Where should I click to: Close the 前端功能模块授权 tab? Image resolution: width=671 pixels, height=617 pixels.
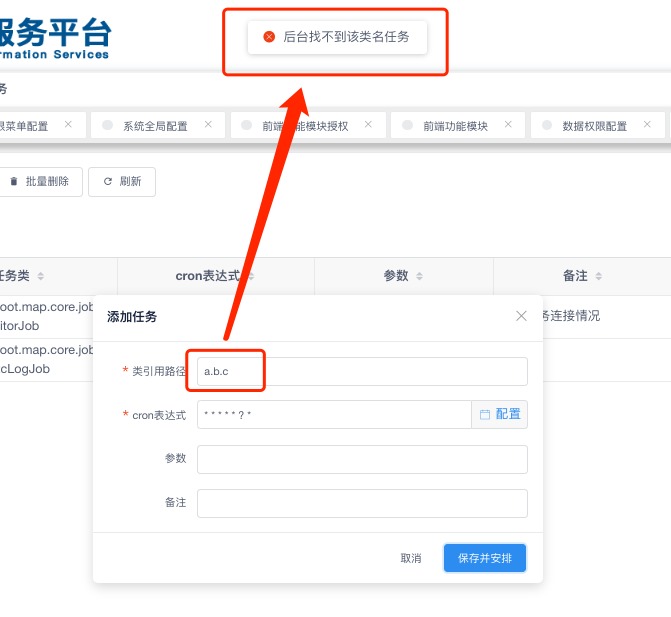tap(368, 125)
